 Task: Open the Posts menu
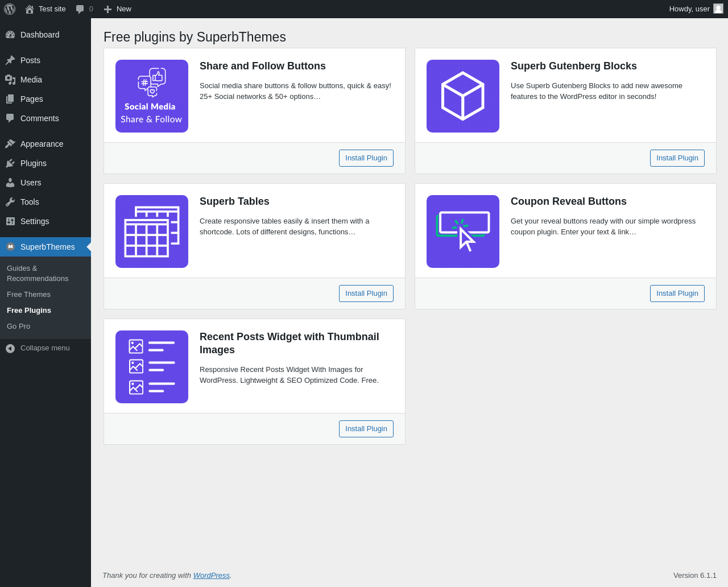point(45,60)
